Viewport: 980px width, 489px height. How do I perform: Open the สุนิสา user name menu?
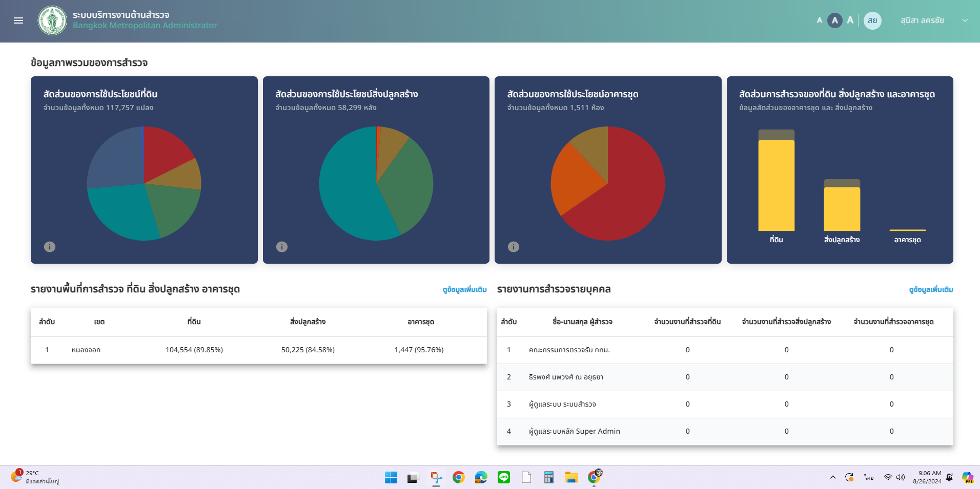point(922,20)
